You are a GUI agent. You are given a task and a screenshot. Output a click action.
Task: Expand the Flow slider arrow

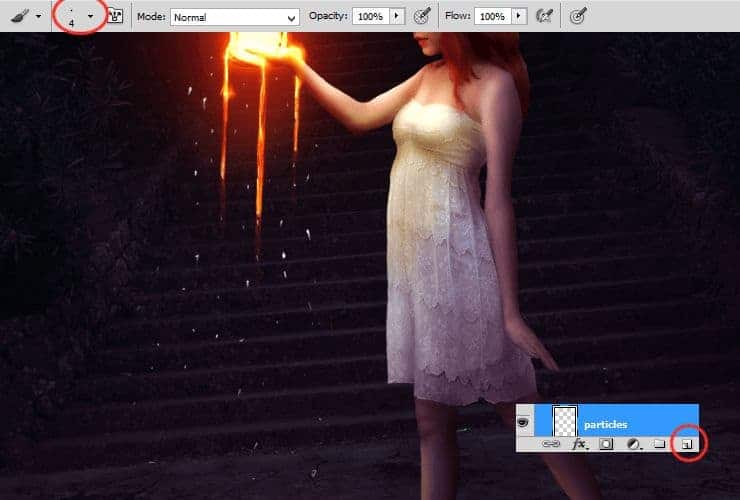pos(518,17)
